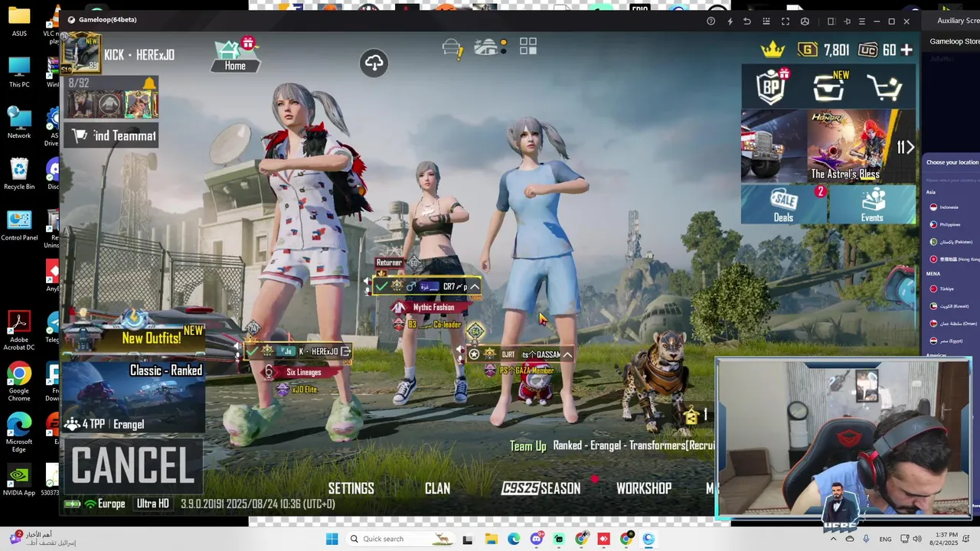Click the Gameloop 3D cube icon
This screenshot has height=551, width=980.
[x=805, y=21]
